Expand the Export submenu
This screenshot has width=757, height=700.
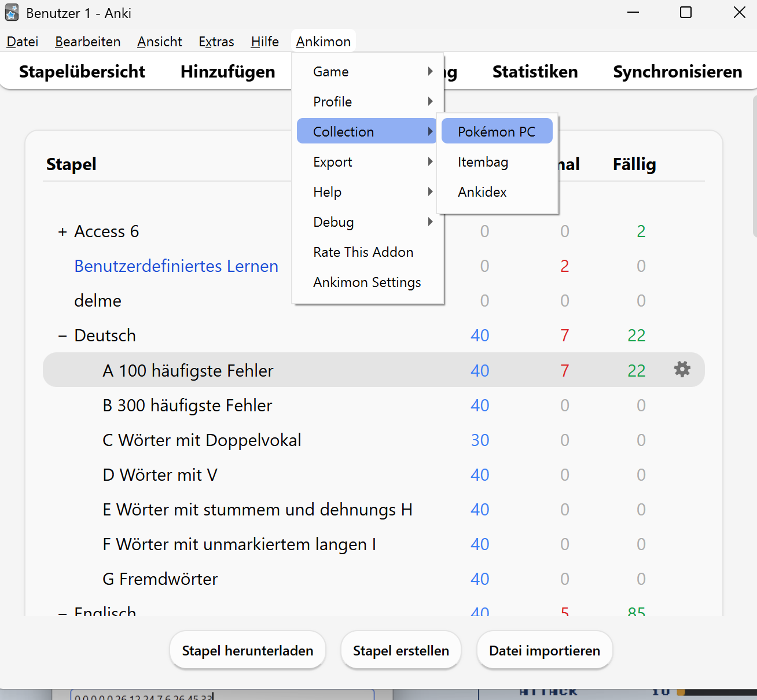pos(368,162)
